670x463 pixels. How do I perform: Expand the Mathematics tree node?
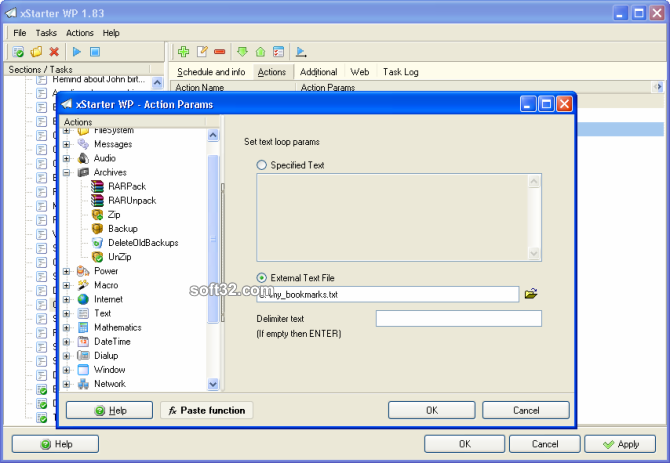point(67,328)
